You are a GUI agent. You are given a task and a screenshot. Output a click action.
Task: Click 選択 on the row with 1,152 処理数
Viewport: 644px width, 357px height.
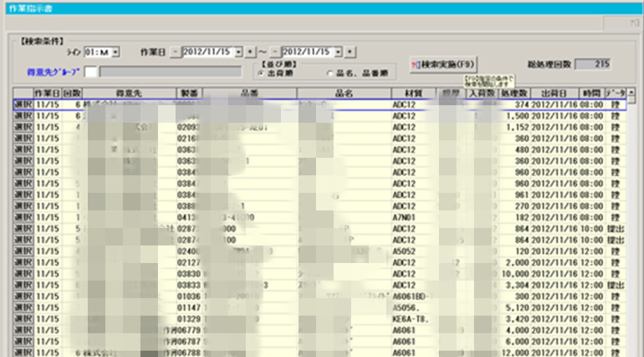23,128
